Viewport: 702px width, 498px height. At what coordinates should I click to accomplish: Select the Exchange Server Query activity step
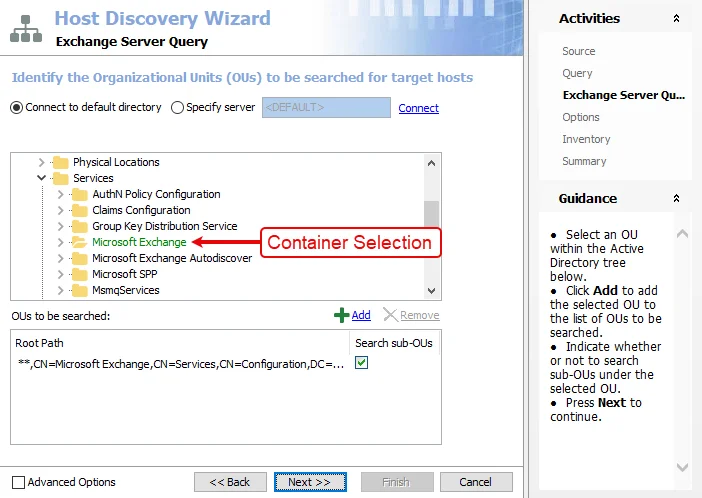[x=624, y=95]
